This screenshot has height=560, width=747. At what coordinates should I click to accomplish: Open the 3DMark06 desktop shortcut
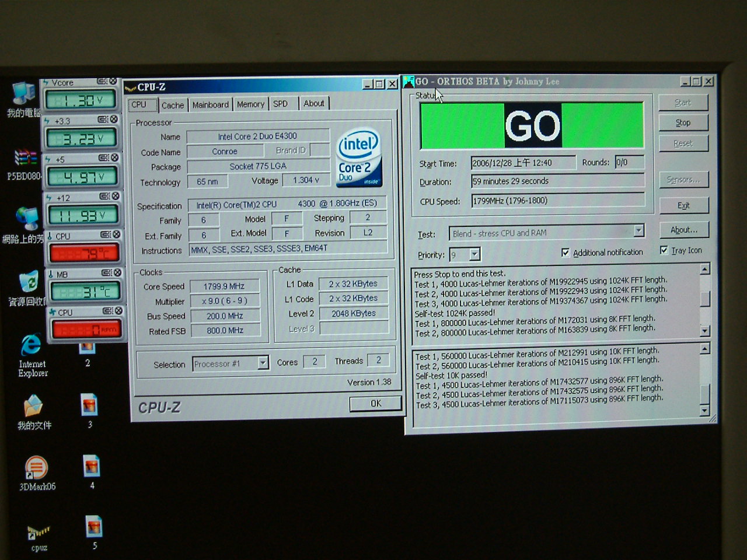point(36,468)
